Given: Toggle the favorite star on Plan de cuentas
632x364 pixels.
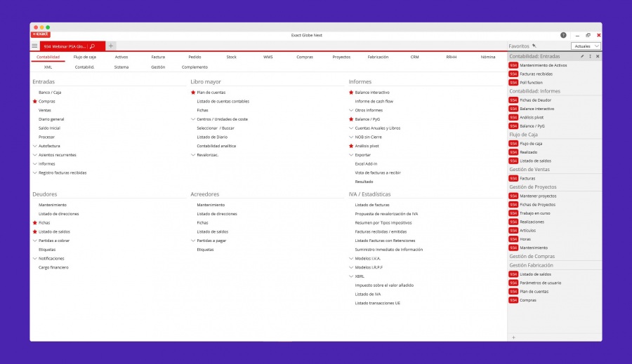Looking at the screenshot, I should point(193,93).
